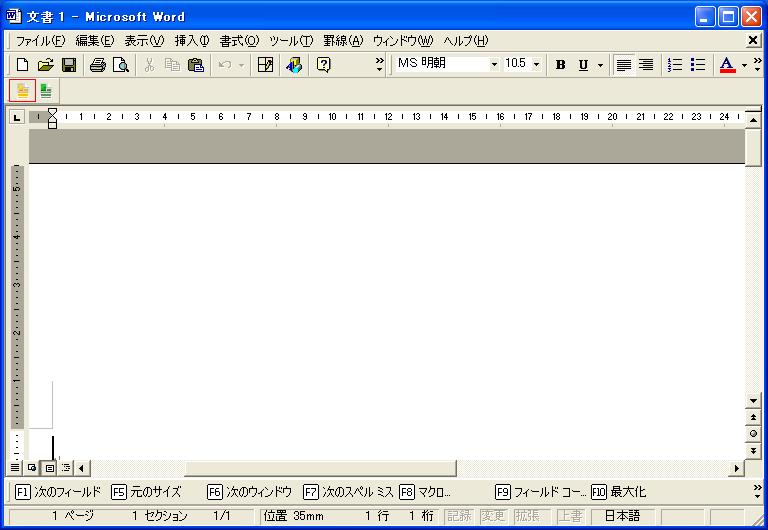
Task: Open the underline style dropdown arrow
Action: pyautogui.click(x=600, y=65)
